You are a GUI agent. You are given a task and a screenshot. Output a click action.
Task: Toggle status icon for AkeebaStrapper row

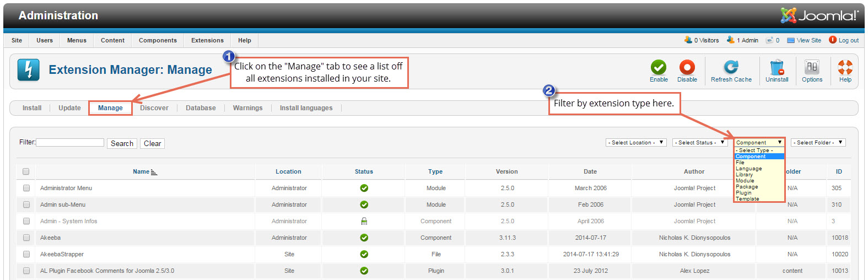(x=364, y=254)
